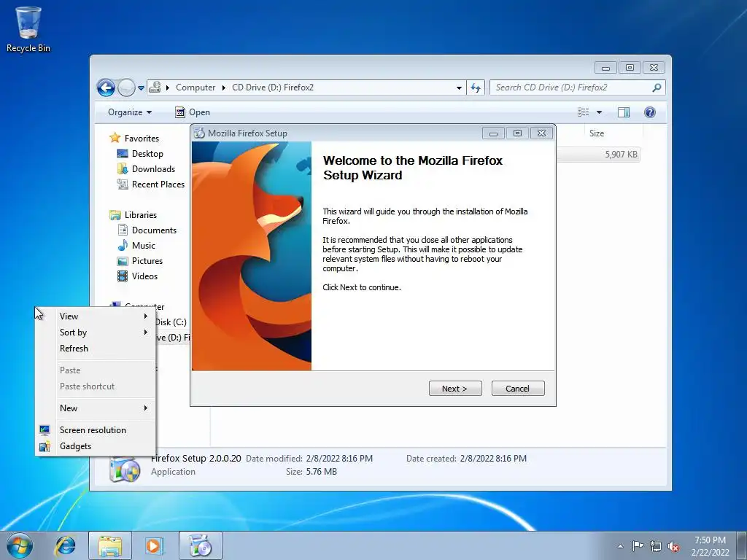Screen dimensions: 747x560
Task: Open Documents library in navigation pane
Action: 154,230
